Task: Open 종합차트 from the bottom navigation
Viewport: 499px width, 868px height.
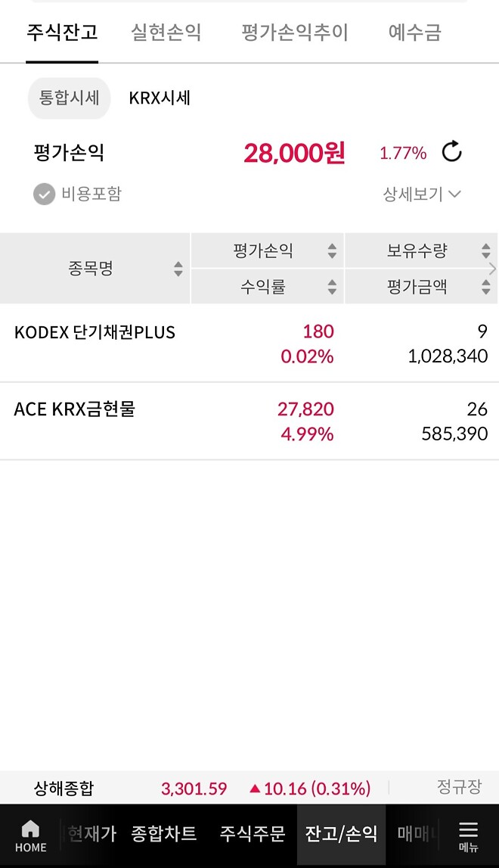Action: 164,835
